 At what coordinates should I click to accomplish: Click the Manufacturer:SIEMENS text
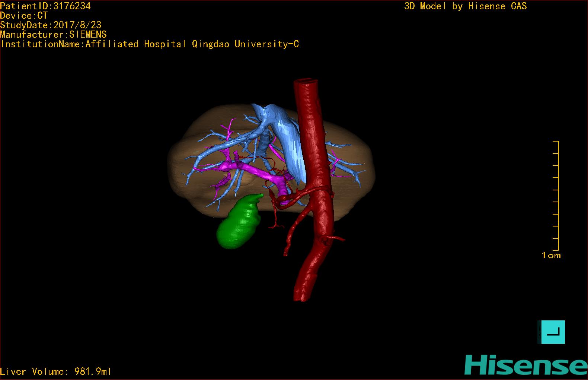point(53,35)
